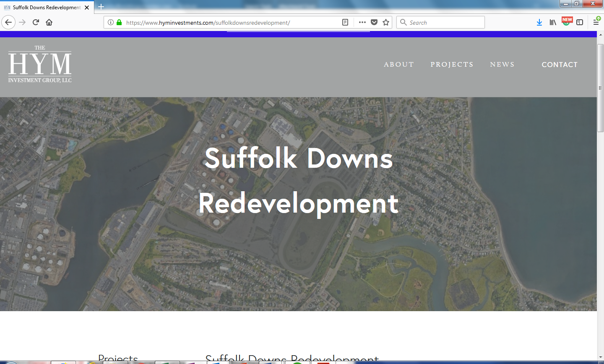Bookmark this page with the star
Image resolution: width=604 pixels, height=364 pixels.
point(386,22)
